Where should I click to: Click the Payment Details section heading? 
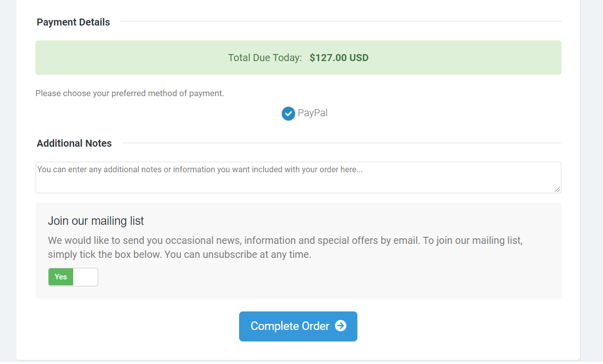(73, 22)
